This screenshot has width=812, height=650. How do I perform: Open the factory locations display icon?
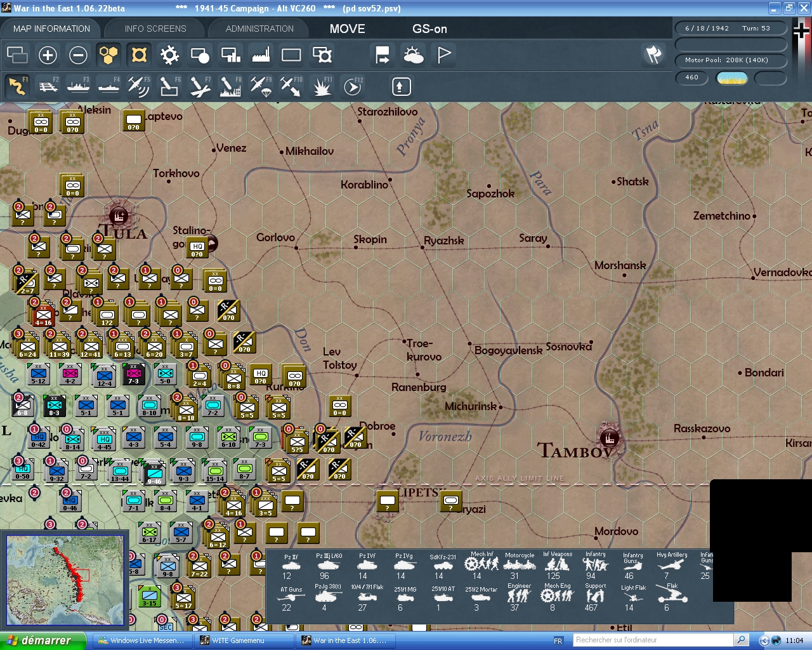tap(260, 55)
